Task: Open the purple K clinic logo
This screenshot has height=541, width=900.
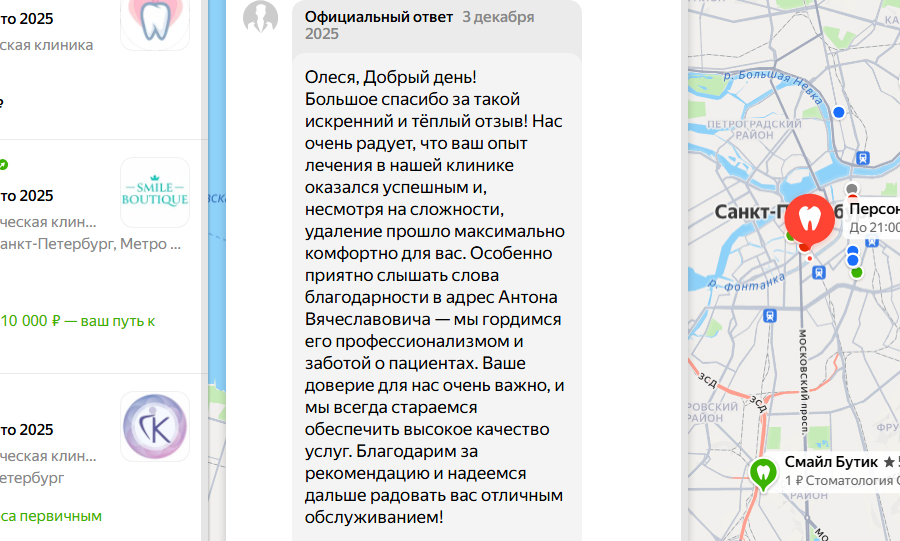Action: click(155, 426)
